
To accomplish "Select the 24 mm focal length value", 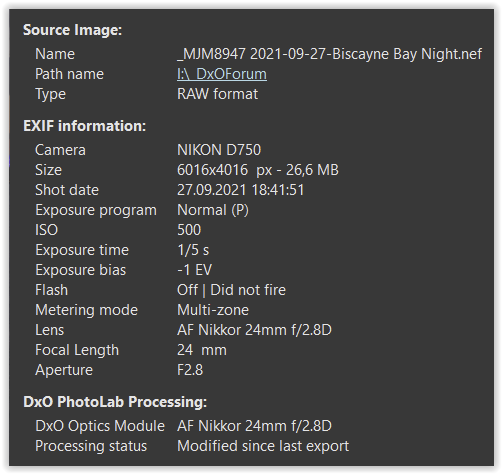I will tap(202, 350).
